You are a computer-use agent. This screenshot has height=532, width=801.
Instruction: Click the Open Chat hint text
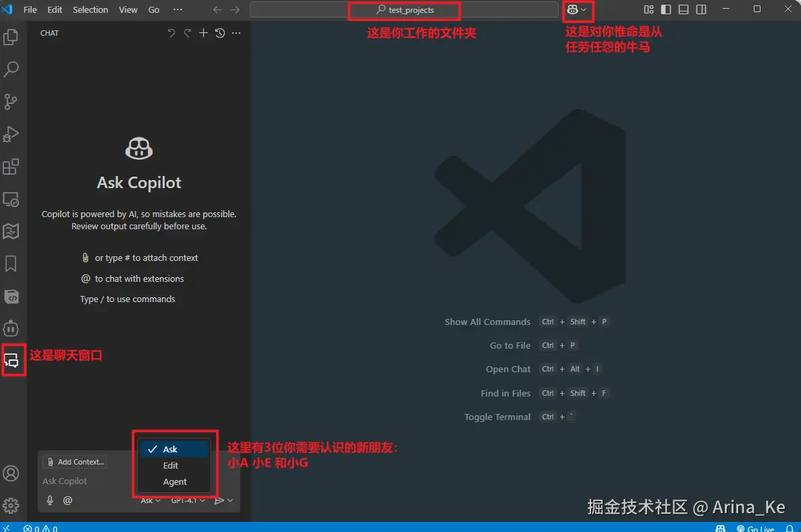tap(507, 369)
